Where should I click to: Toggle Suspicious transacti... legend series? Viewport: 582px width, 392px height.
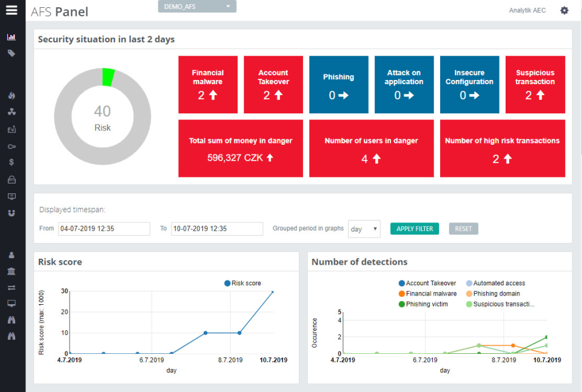(500, 304)
